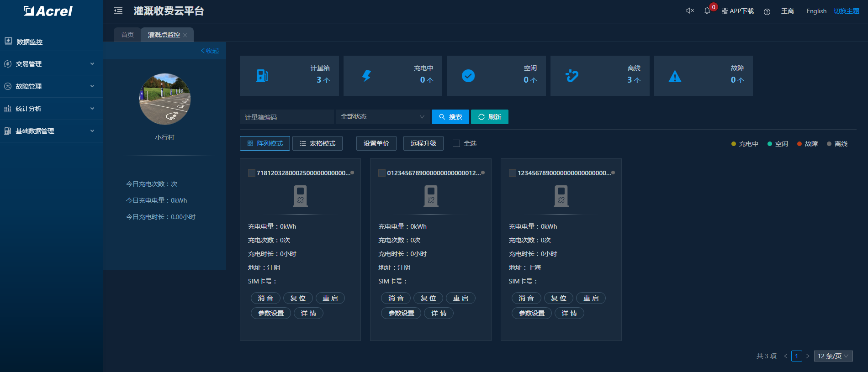Image resolution: width=868 pixels, height=372 pixels.
Task: Switch to the 首页 tab
Action: [x=127, y=35]
